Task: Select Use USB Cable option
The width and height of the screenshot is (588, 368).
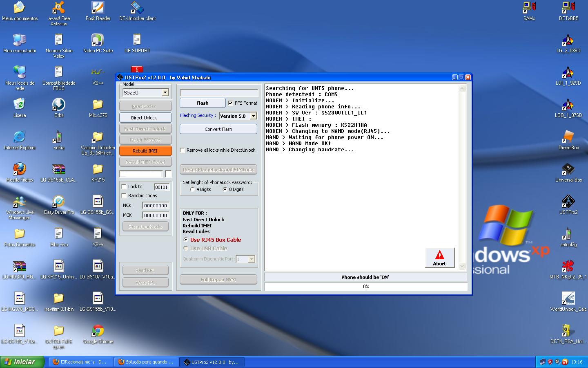Action: (186, 248)
